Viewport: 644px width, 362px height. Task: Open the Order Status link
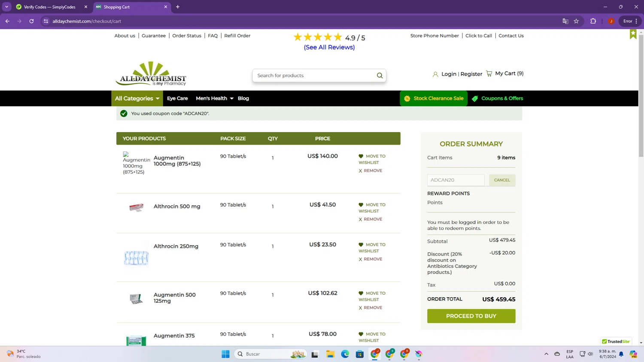[x=187, y=36]
